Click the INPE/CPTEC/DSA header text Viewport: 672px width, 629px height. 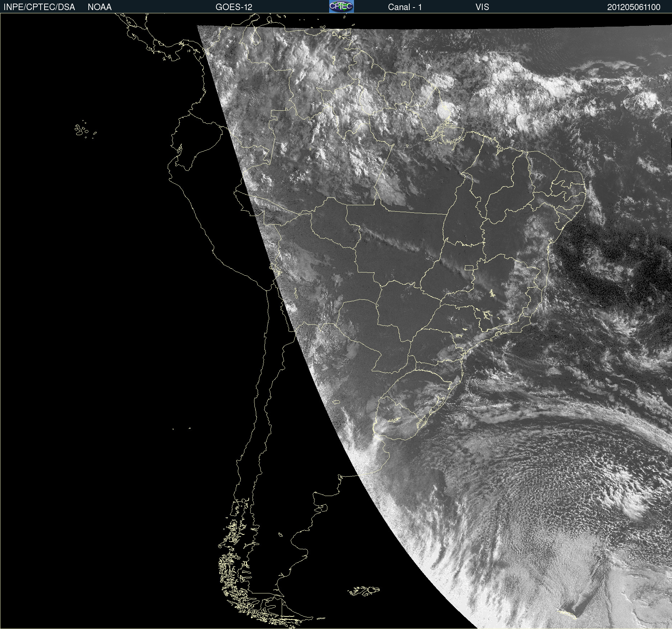39,7
